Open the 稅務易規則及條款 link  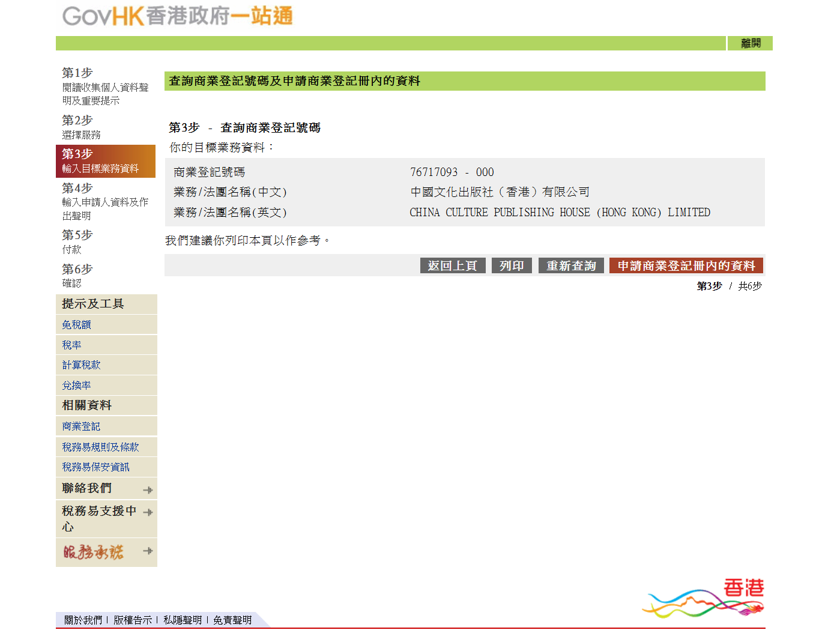click(101, 447)
